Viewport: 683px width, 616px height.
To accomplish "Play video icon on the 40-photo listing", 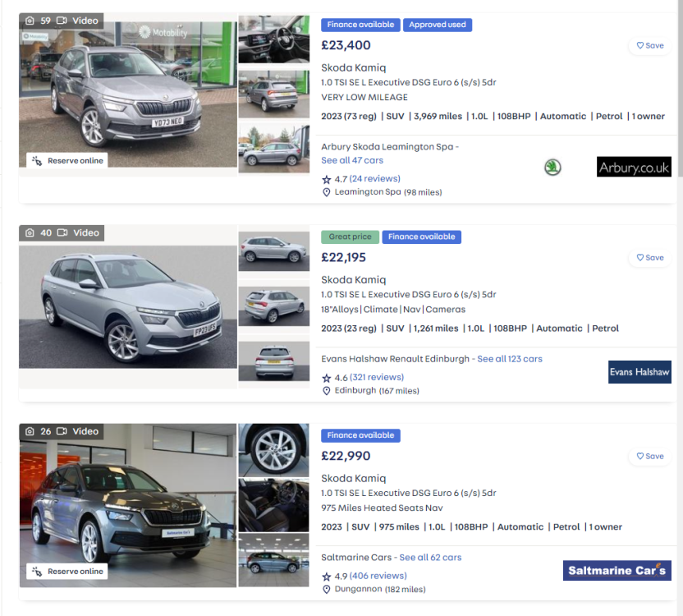I will coord(62,232).
